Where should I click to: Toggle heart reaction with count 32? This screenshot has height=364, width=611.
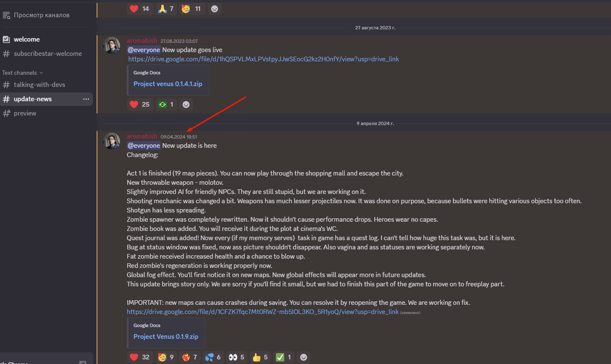pos(139,357)
